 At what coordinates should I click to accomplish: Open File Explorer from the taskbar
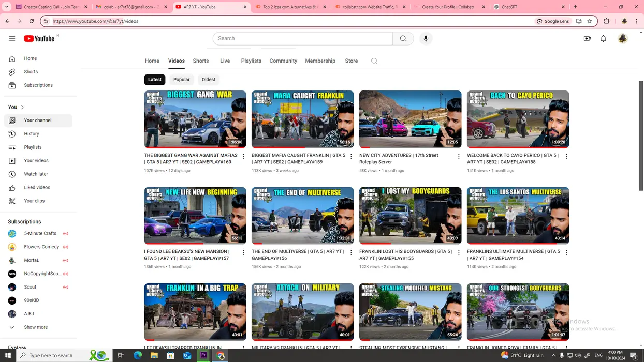[154, 355]
